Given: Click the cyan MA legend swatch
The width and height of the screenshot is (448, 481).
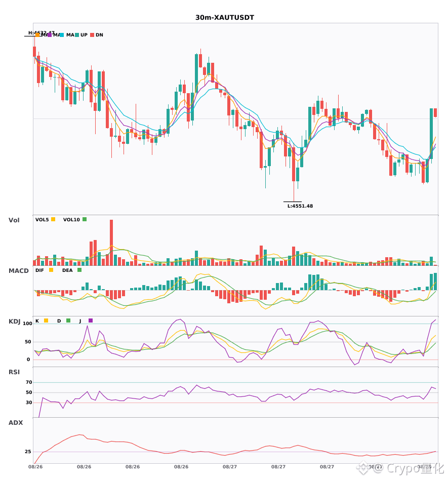Looking at the screenshot, I should pyautogui.click(x=62, y=35).
